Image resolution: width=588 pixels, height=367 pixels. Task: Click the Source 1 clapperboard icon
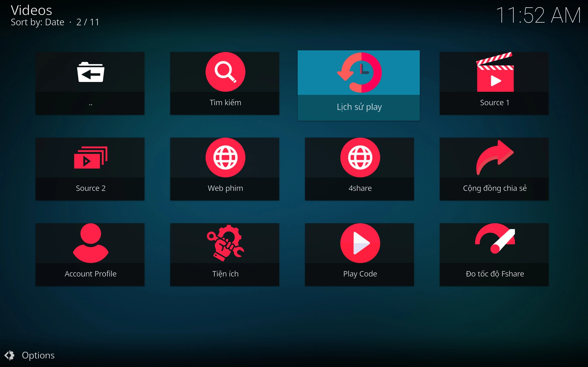(x=494, y=73)
